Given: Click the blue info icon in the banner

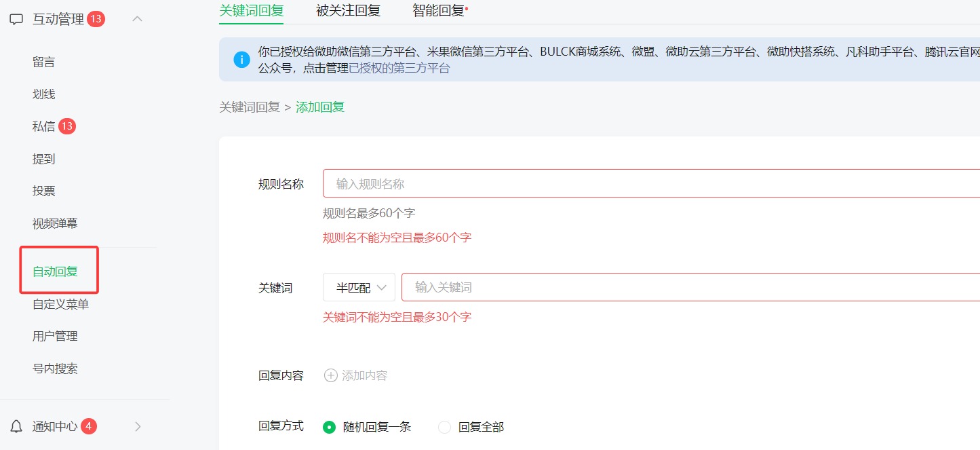Looking at the screenshot, I should pos(241,60).
